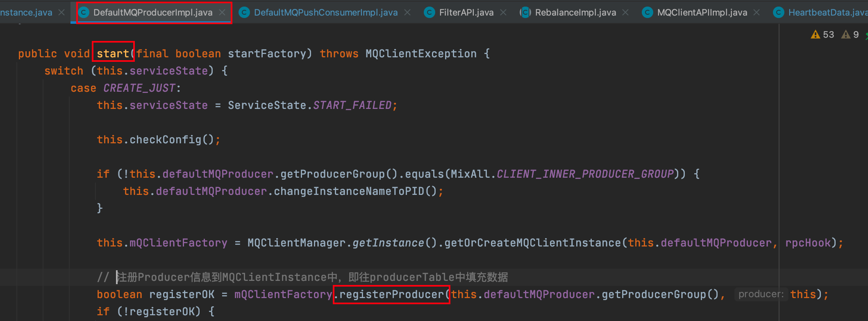
Task: Open the 9 weak warnings indicator
Action: click(x=850, y=35)
